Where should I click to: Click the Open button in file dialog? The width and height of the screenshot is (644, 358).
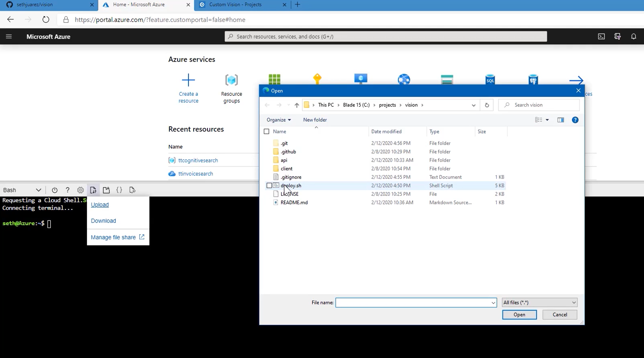(519, 315)
